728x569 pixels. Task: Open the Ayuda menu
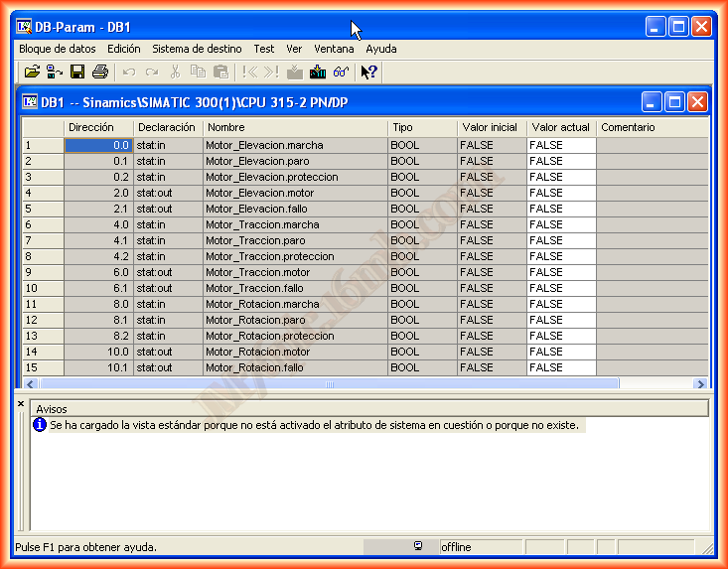[x=381, y=48]
